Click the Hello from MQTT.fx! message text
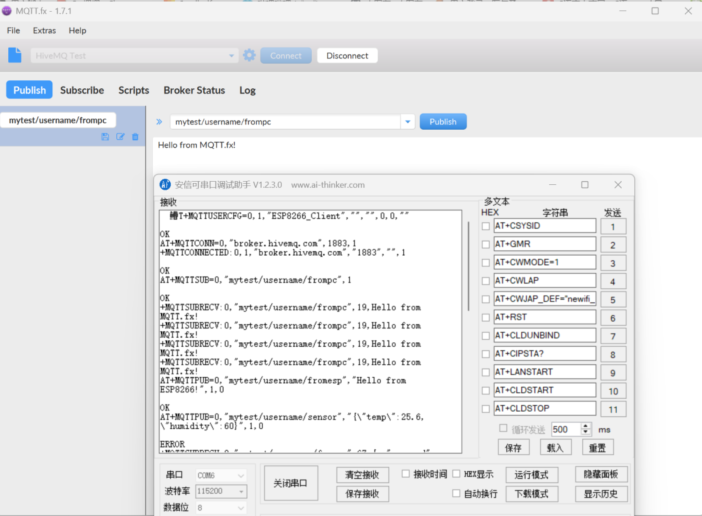 tap(197, 145)
